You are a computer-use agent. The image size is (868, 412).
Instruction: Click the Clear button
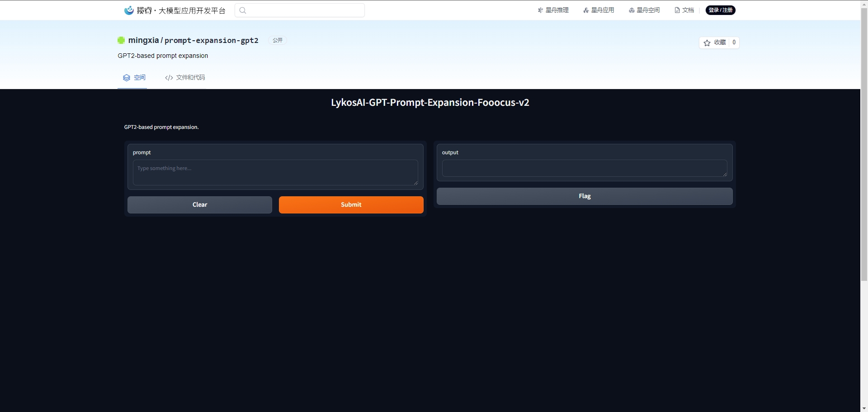200,205
